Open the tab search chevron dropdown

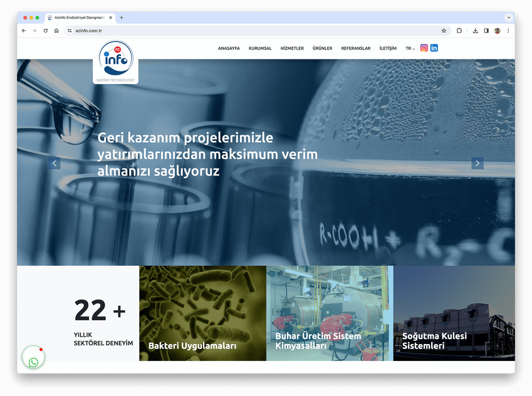tap(509, 18)
